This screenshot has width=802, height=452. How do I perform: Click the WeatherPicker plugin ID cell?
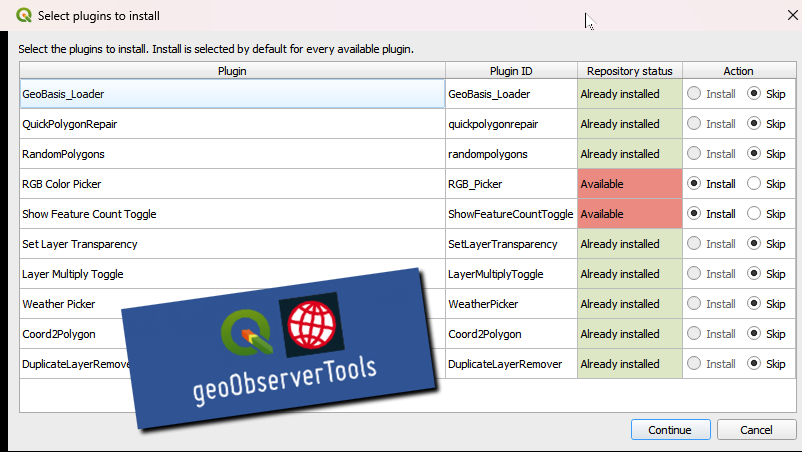tap(511, 304)
